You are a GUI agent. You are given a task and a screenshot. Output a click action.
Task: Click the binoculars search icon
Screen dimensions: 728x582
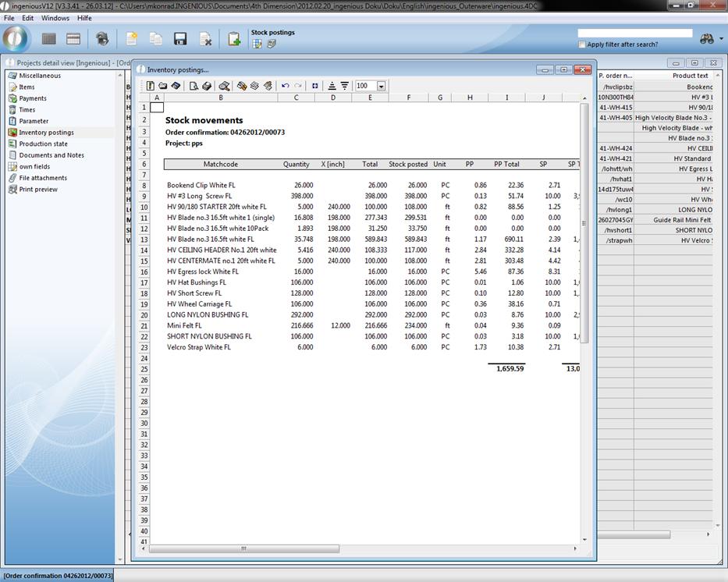706,39
